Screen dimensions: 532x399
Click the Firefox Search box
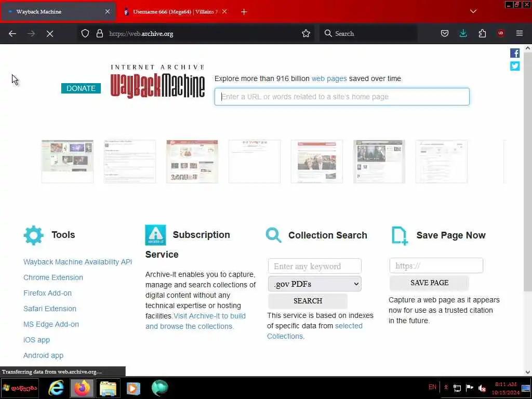point(368,34)
